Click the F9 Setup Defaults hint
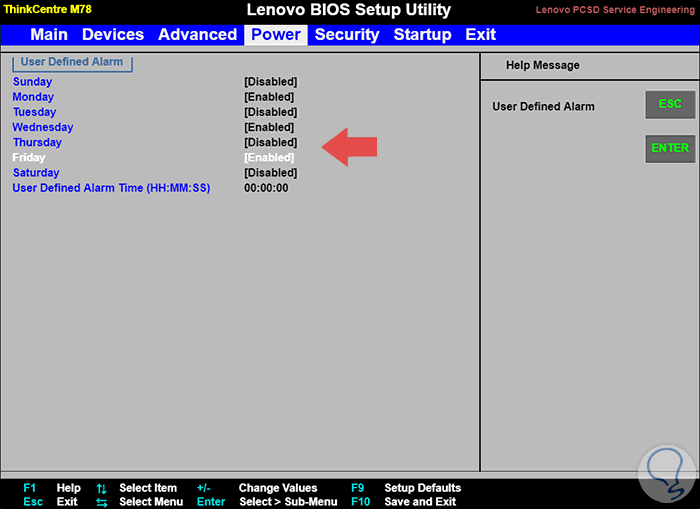The image size is (700, 509). pos(406,488)
